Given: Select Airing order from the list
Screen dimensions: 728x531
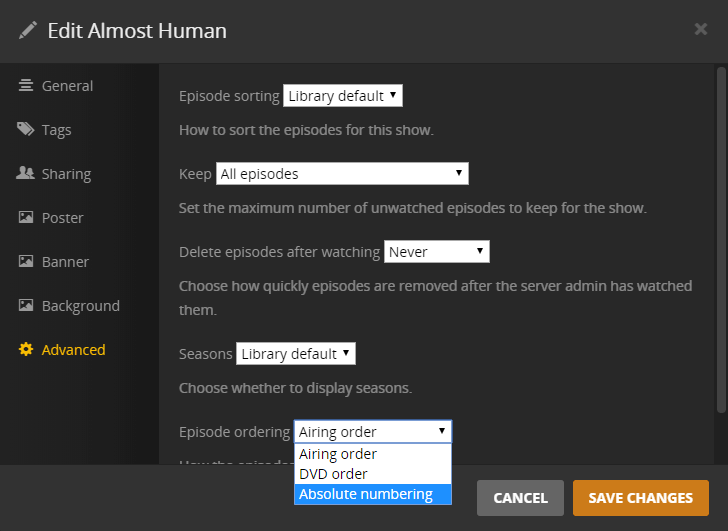Looking at the screenshot, I should pyautogui.click(x=338, y=454).
